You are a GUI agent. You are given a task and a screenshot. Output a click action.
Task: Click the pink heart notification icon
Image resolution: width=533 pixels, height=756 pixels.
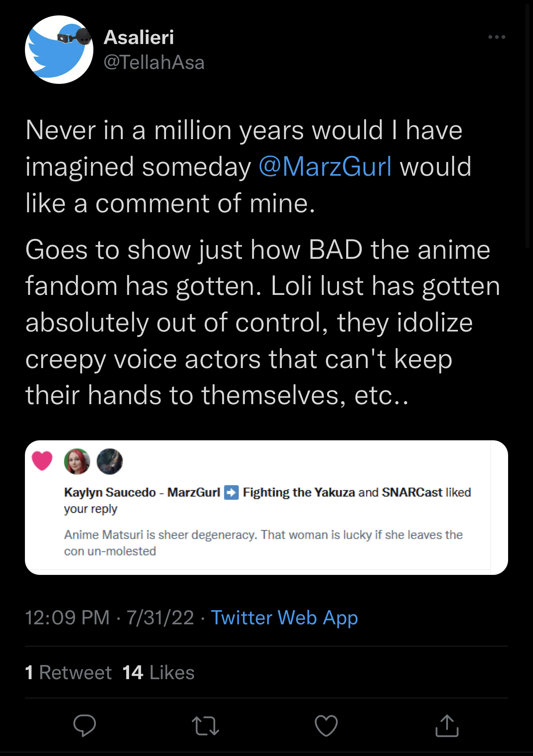click(42, 461)
